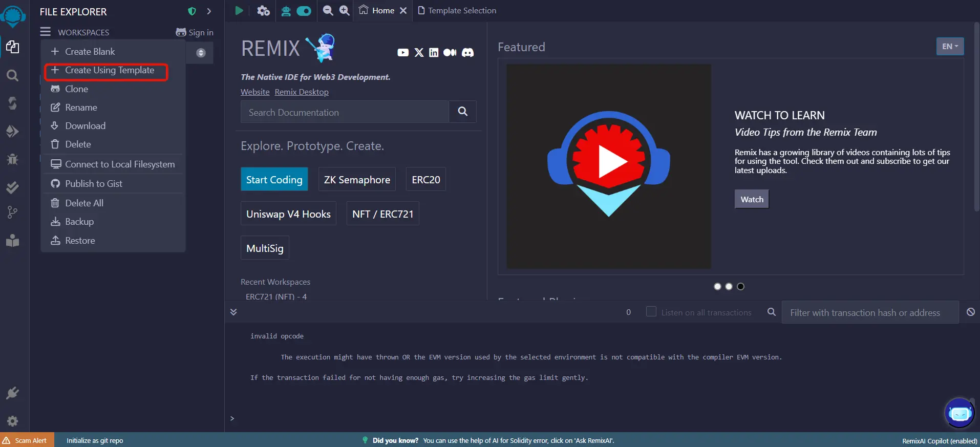
Task: Click the NFT / ERC721 button
Action: click(383, 214)
